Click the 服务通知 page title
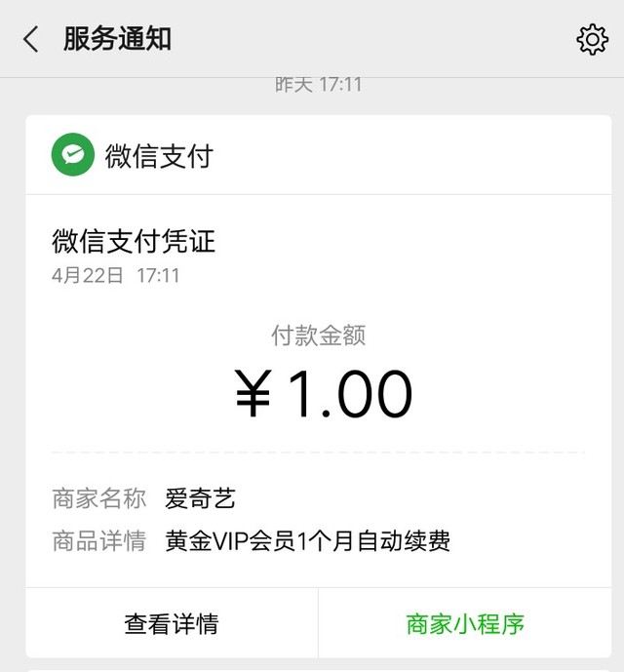The image size is (624, 672). tap(117, 39)
